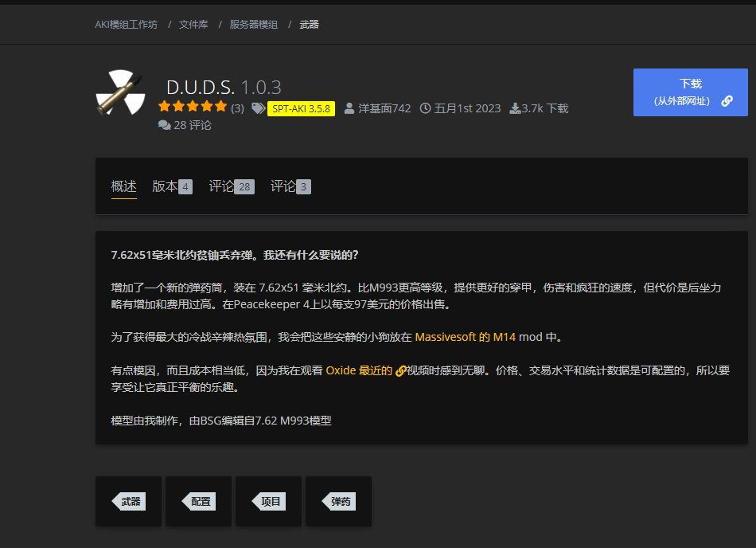Click the download count icon

point(514,108)
